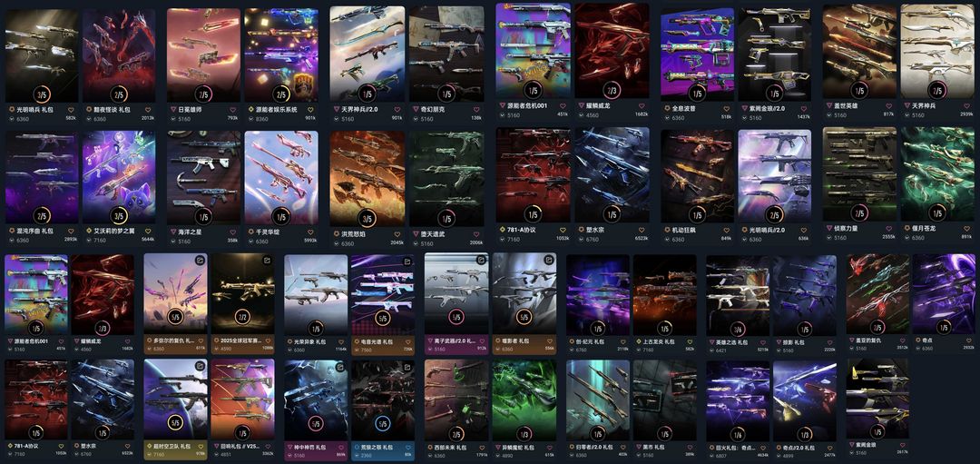This screenshot has width=980, height=464.
Task: Click the tier icon beside 日冕雄师
Action: [x=173, y=109]
